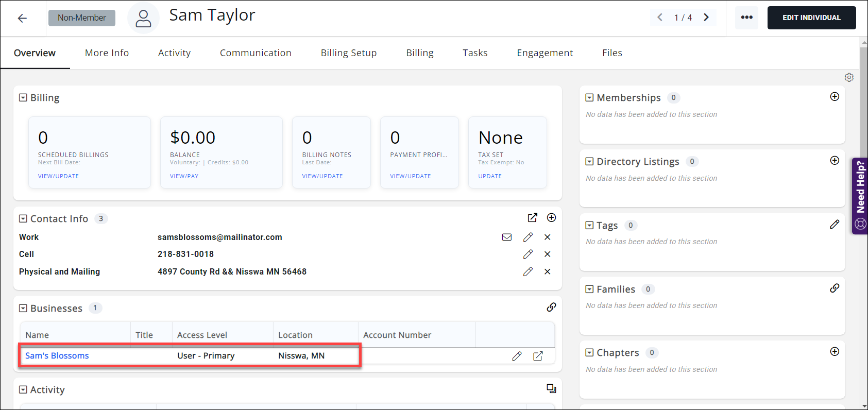Edit the Cell phone number with pencil icon
Screen dimensions: 868x410
tap(527, 254)
